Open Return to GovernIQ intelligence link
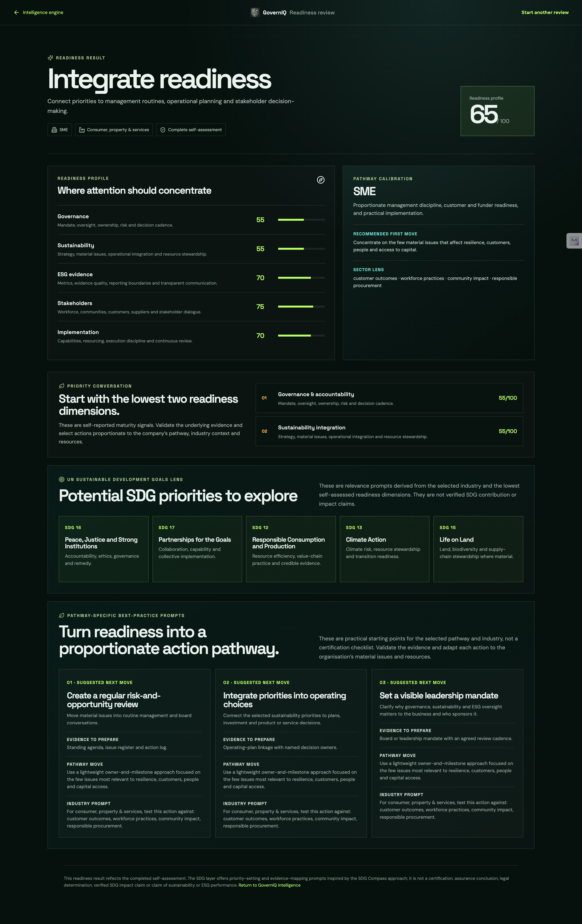 pos(269,885)
